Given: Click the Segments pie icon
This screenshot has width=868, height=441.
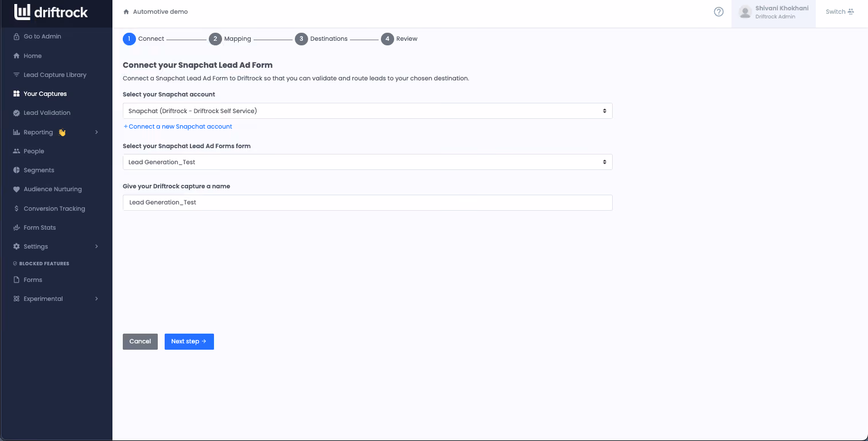Looking at the screenshot, I should (16, 170).
